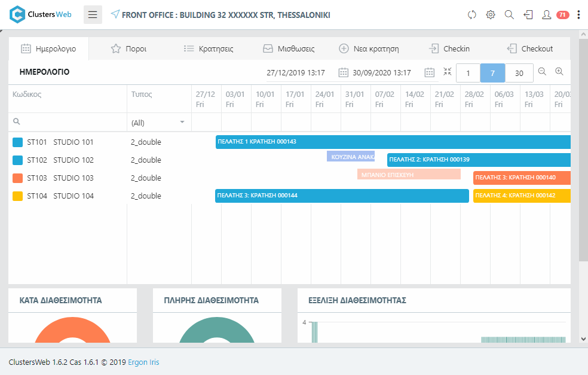Click the search magnifier in header
This screenshot has height=375, width=588.
(509, 15)
